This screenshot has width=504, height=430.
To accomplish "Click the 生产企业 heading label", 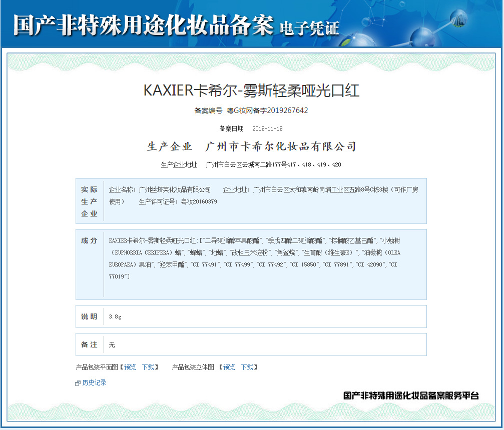I will click(x=170, y=146).
